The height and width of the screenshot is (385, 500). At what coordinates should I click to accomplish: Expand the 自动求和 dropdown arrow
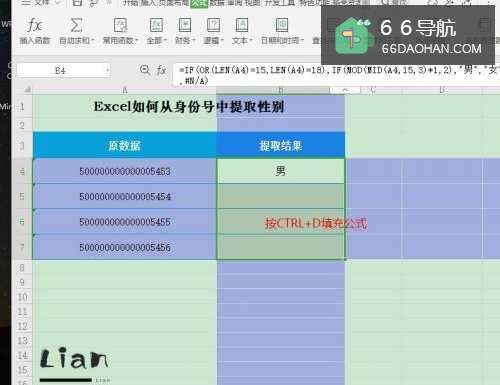tap(93, 41)
